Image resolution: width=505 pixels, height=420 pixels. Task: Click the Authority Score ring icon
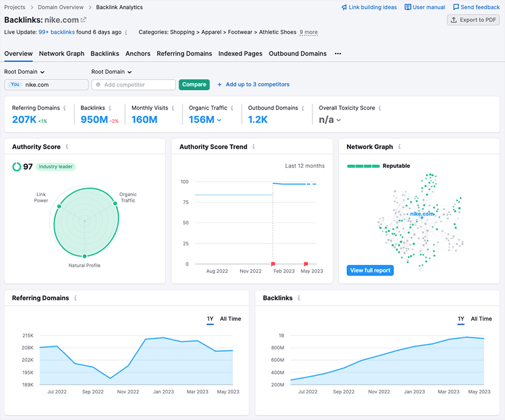(16, 166)
